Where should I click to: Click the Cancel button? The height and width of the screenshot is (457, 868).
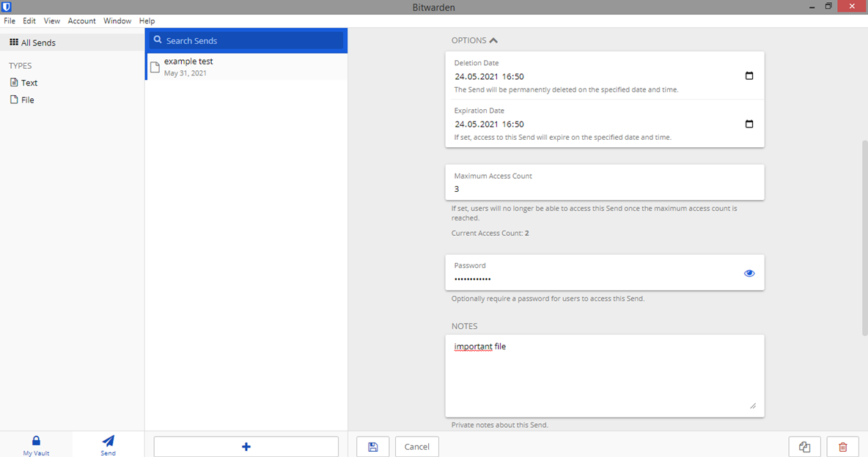pos(417,447)
